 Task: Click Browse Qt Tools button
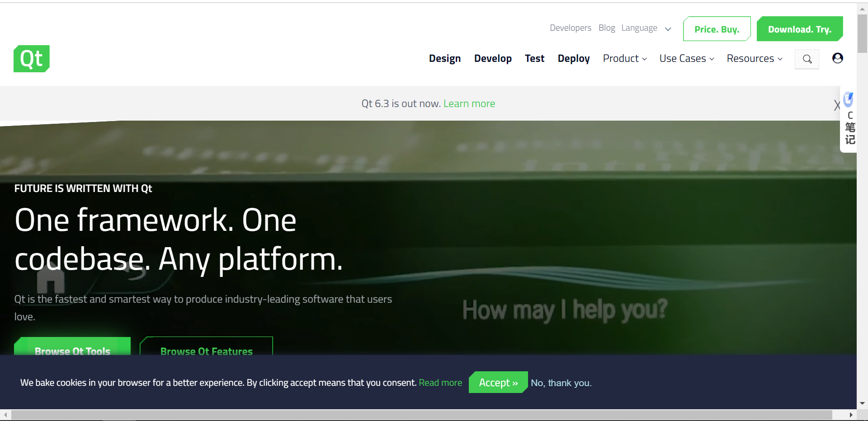tap(72, 346)
